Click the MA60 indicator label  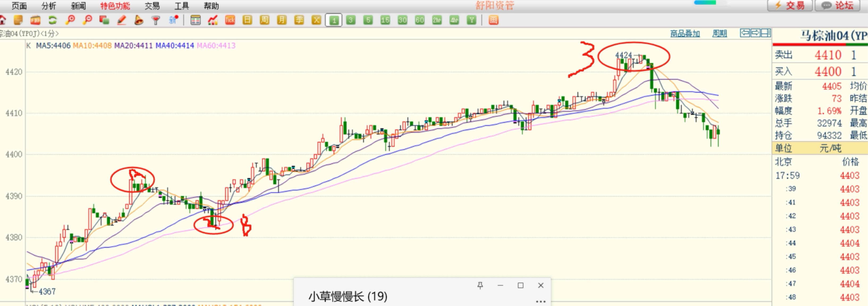coord(216,45)
